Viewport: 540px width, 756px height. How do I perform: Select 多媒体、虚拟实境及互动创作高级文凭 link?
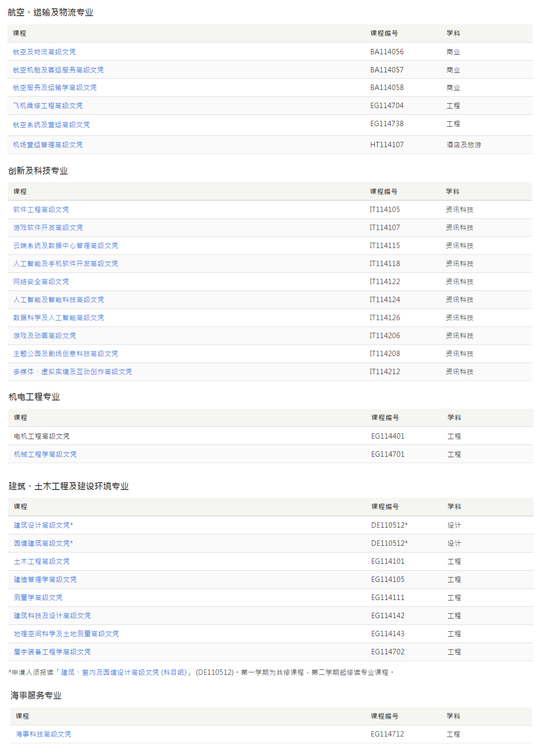[x=72, y=372]
